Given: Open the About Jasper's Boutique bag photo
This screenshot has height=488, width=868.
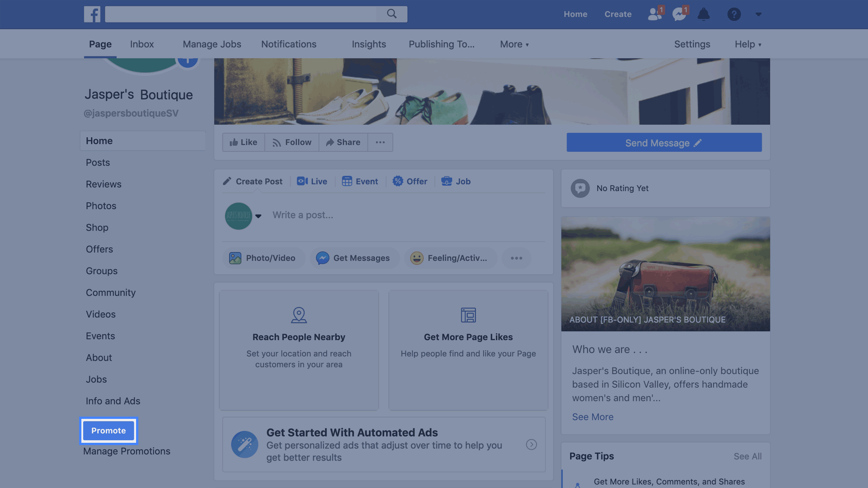Looking at the screenshot, I should pyautogui.click(x=665, y=274).
